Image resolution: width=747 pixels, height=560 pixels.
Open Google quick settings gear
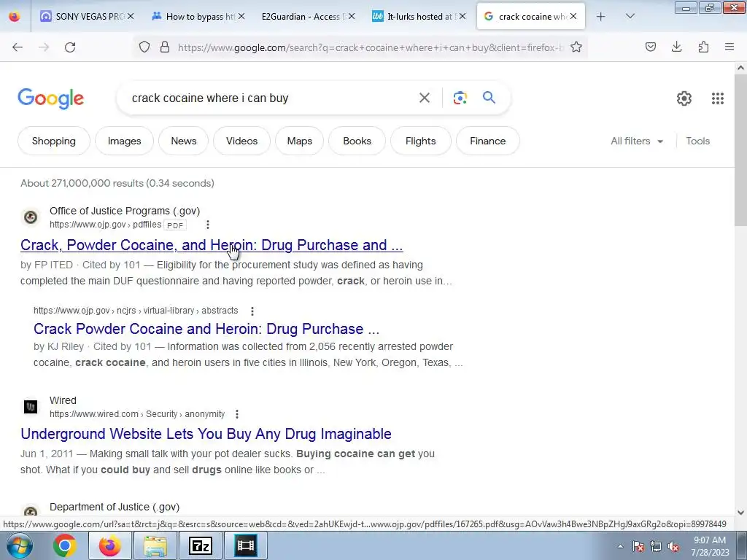pyautogui.click(x=684, y=98)
